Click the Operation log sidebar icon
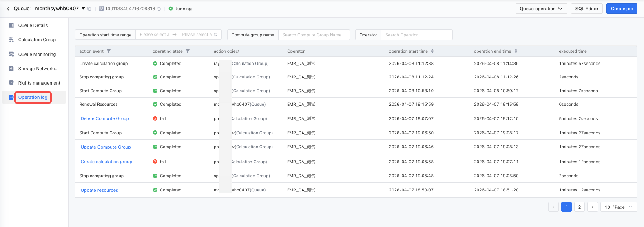Viewport: 644px width, 227px height. (11, 97)
